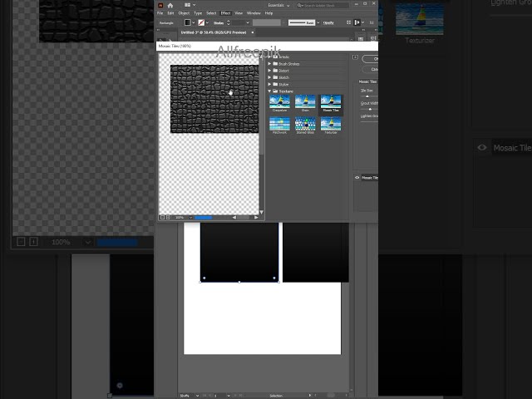Screen dimensions: 532x399
Task: Click the preview scroll-left arrow
Action: pyautogui.click(x=234, y=218)
